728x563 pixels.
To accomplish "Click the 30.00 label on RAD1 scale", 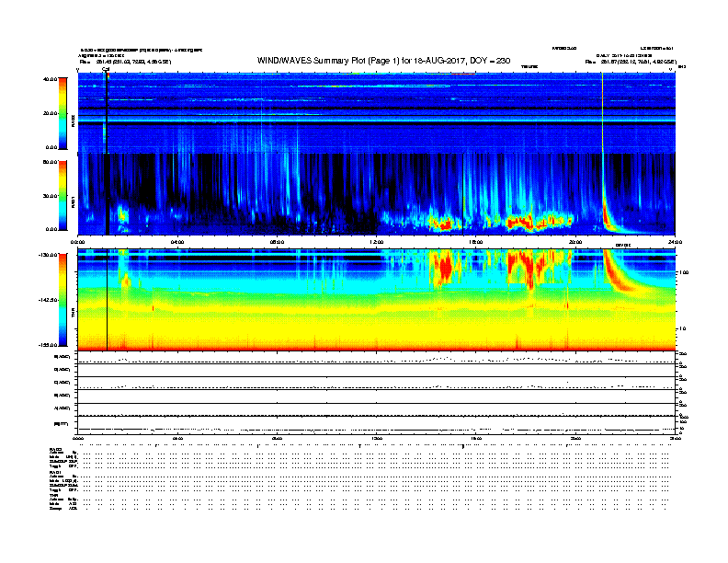I will tap(51, 196).
